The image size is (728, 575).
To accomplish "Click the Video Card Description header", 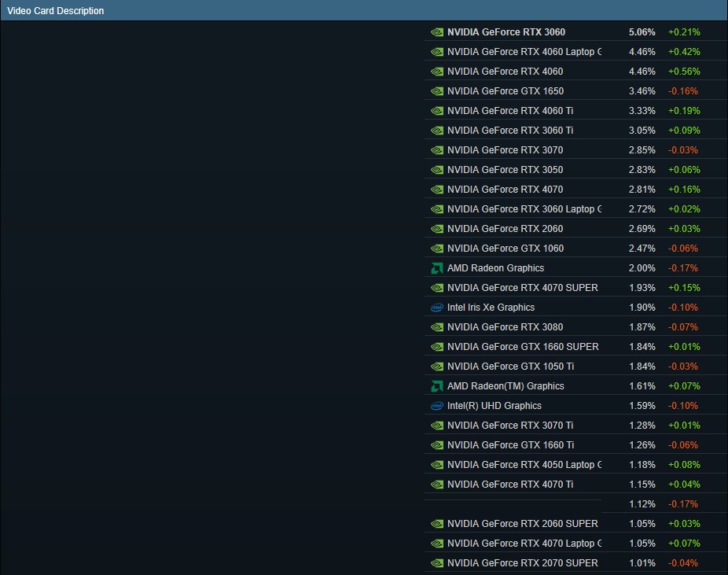I will coord(55,11).
